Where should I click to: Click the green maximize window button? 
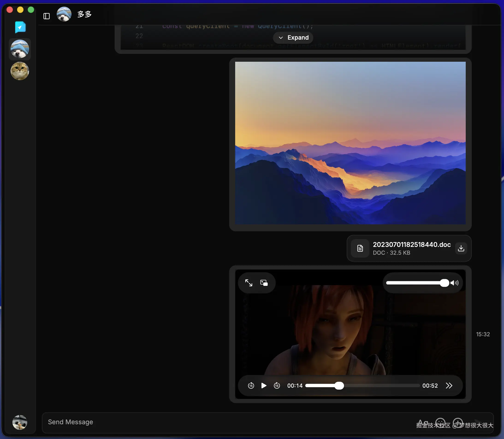(31, 10)
